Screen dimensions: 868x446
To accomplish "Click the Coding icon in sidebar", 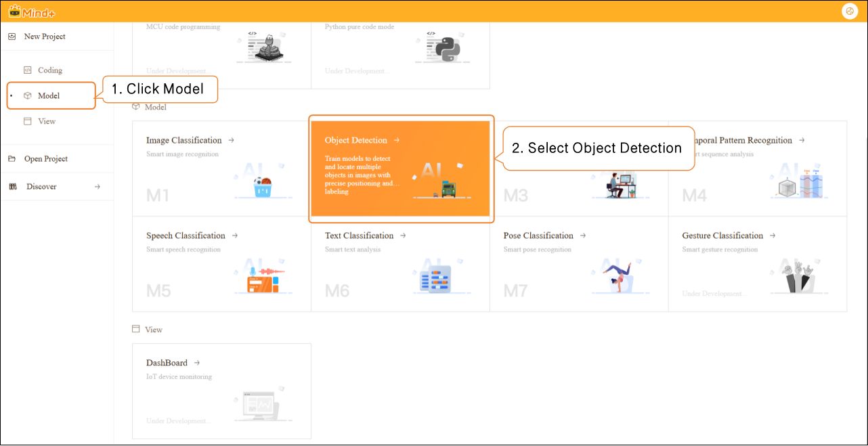I will (28, 70).
